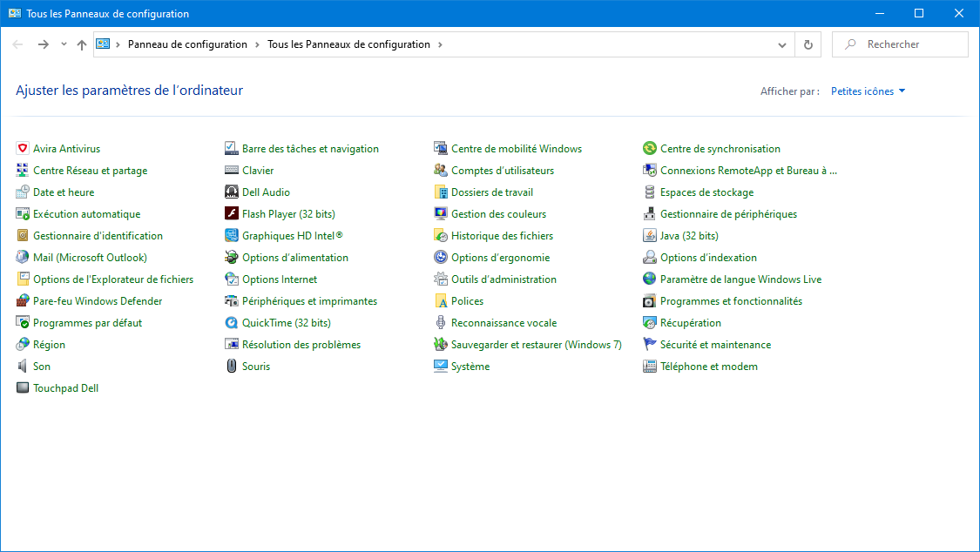Open the Polices font icon
The image size is (980, 552).
coord(441,300)
